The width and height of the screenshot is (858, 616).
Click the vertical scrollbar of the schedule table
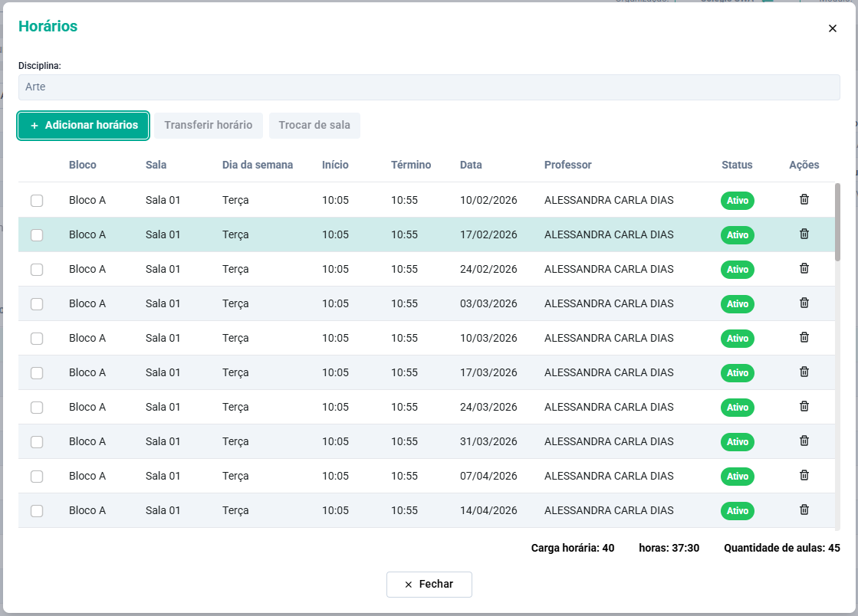click(x=837, y=222)
